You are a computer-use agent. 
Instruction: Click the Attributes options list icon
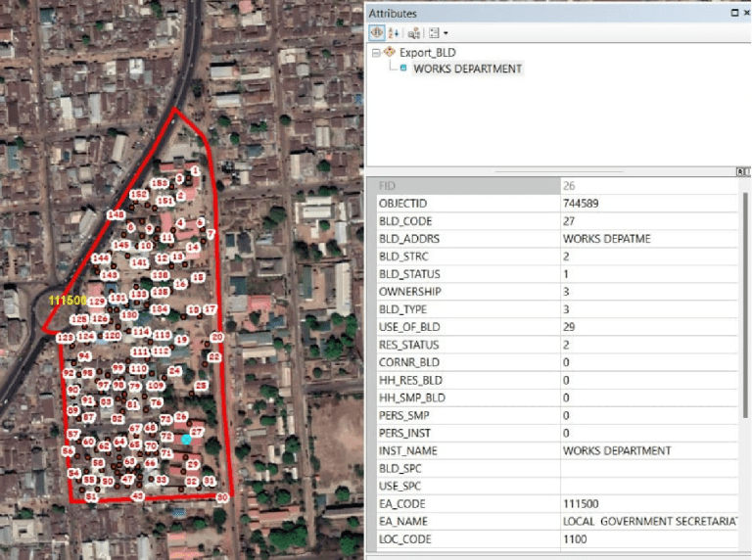(x=434, y=33)
